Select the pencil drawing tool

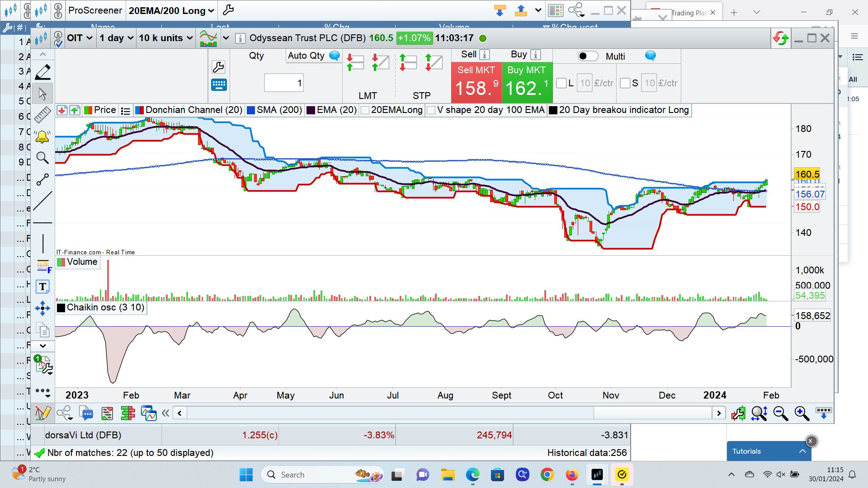(42, 72)
